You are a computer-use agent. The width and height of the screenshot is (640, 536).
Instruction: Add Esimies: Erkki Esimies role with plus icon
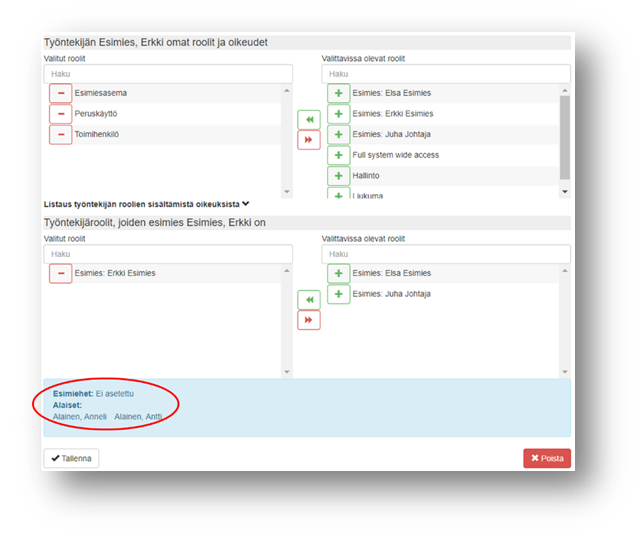(339, 114)
